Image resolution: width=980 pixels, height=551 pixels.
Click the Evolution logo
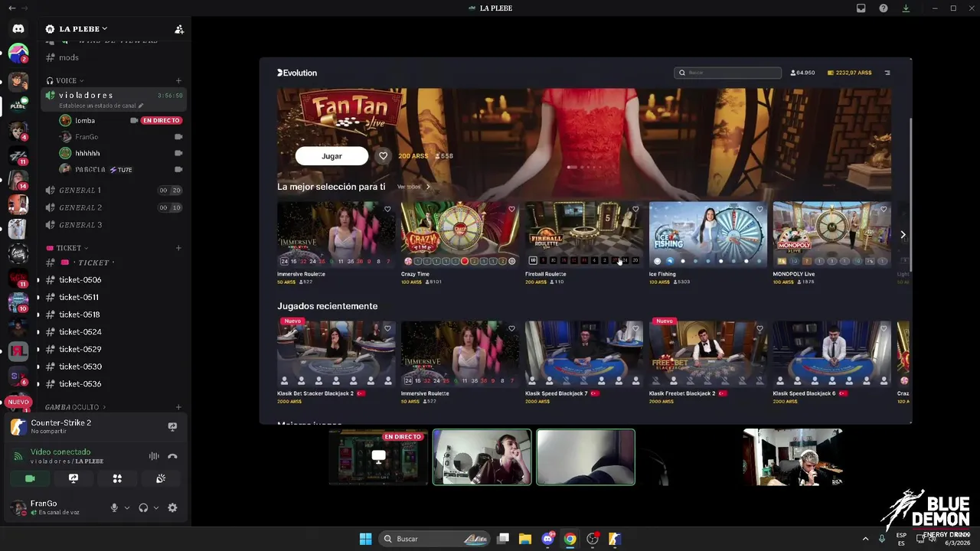pos(297,73)
